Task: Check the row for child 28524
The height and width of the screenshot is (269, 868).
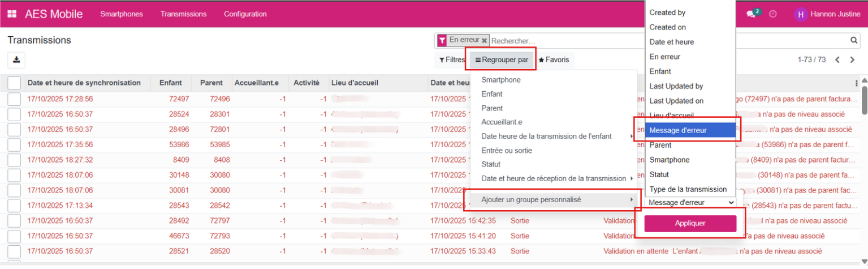Action: (x=14, y=114)
